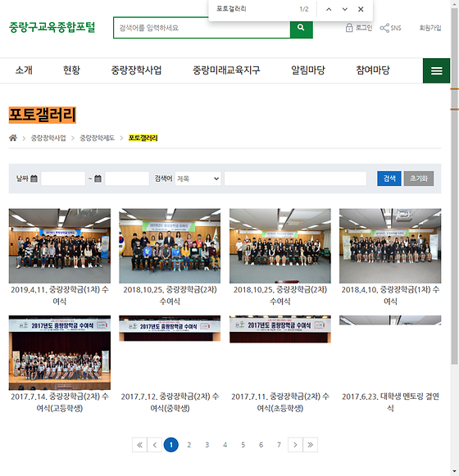Click the 회원가입 link

click(430, 28)
